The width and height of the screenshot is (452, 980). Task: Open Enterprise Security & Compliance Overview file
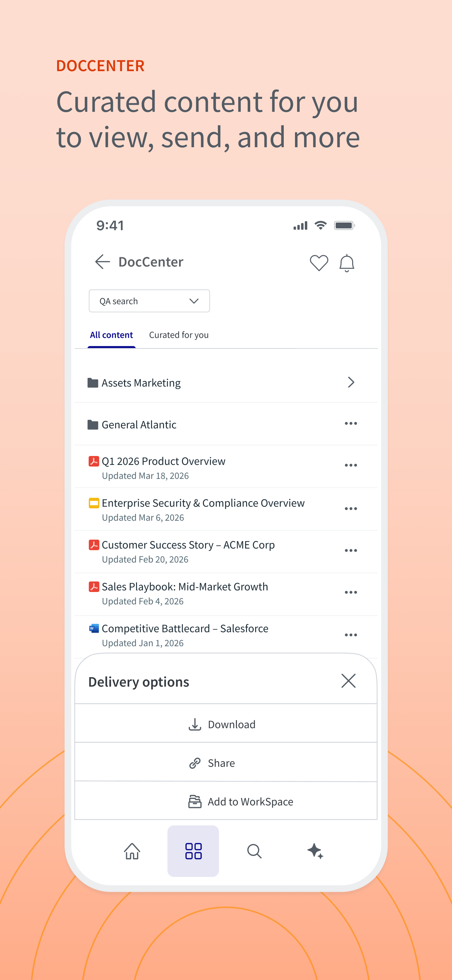tap(203, 503)
